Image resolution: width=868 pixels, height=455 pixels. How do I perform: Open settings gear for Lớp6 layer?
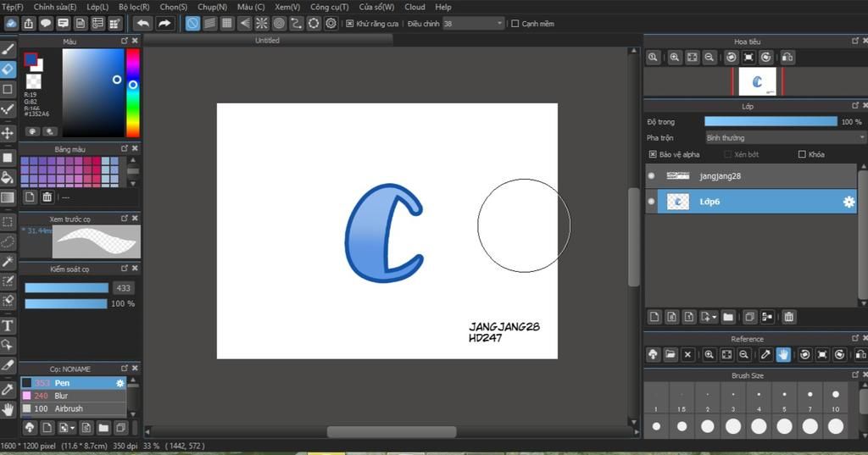[848, 202]
